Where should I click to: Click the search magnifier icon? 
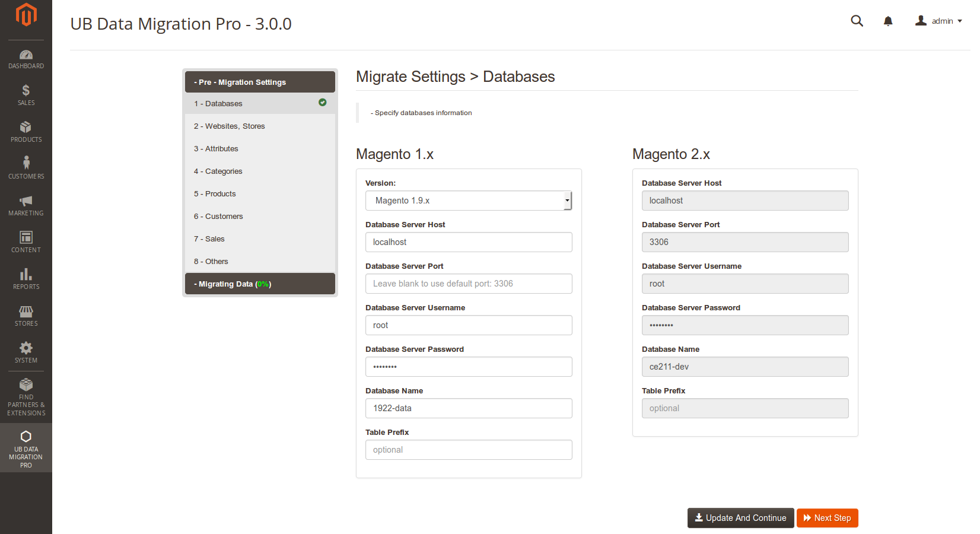point(857,21)
